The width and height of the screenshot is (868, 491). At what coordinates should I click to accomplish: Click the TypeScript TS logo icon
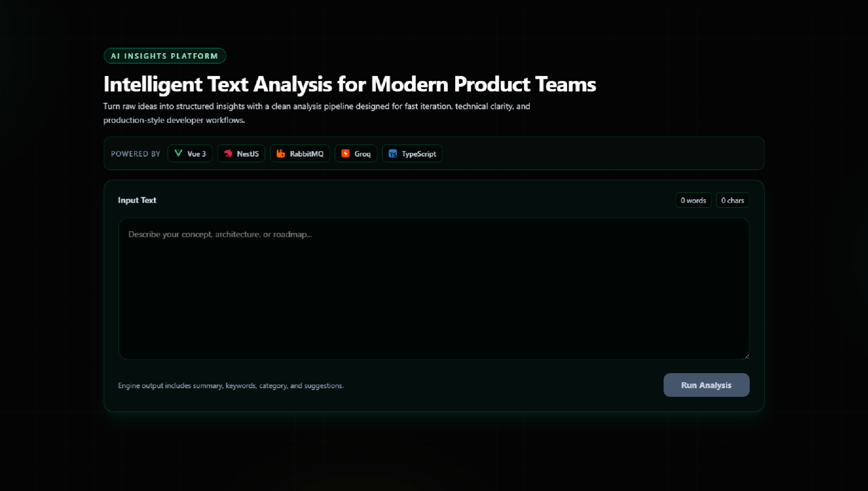coord(392,153)
